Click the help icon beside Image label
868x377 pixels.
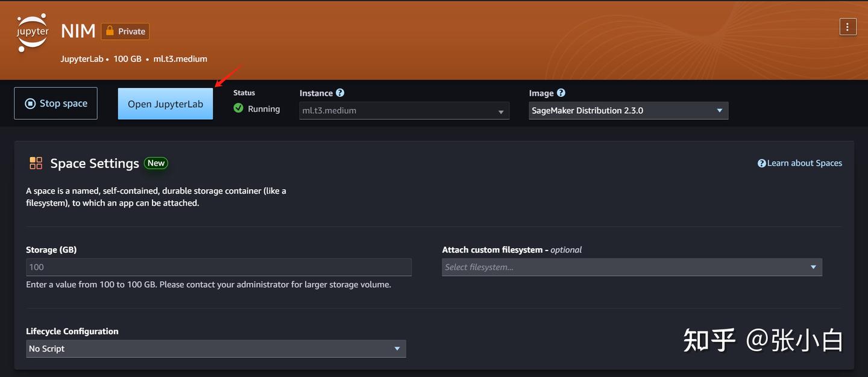561,93
